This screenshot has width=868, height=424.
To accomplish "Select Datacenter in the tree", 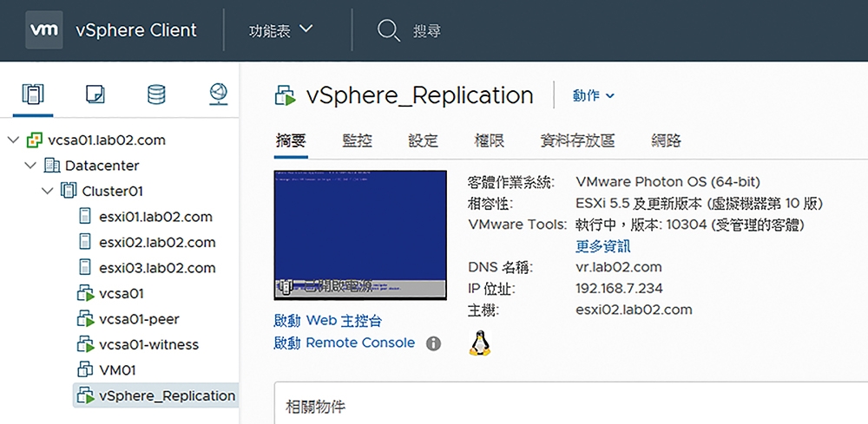I will pos(102,166).
